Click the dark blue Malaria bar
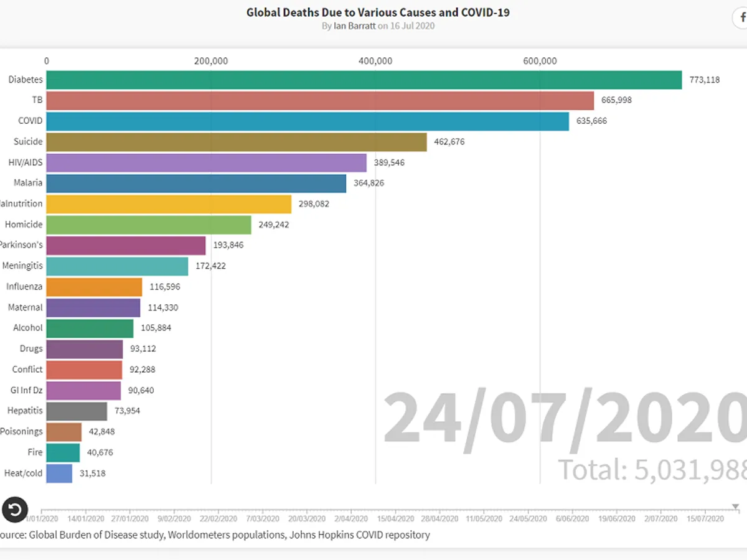The width and height of the screenshot is (747, 560). click(196, 184)
